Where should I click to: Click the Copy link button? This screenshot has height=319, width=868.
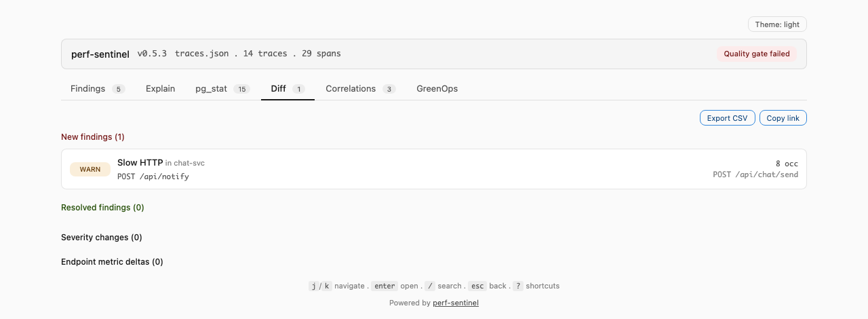783,118
